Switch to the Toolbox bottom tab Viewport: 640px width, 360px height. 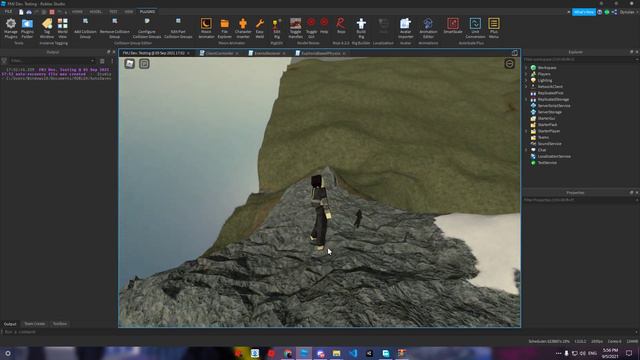pos(60,324)
